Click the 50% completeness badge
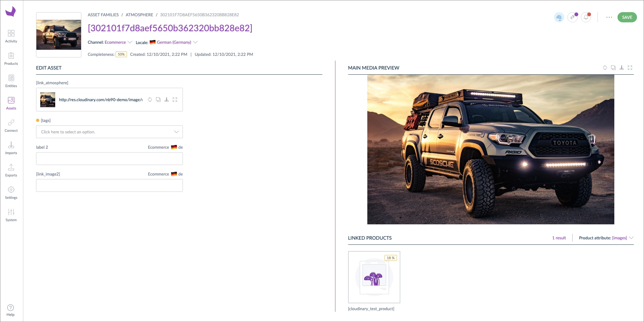This screenshot has height=322, width=644. (x=121, y=54)
